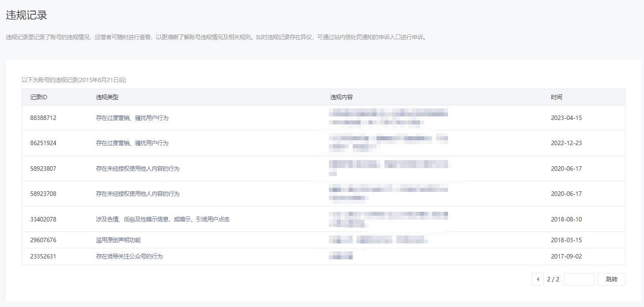The height and width of the screenshot is (307, 644).
Task: Click the 2 / 2 page indicator
Action: pos(553,280)
